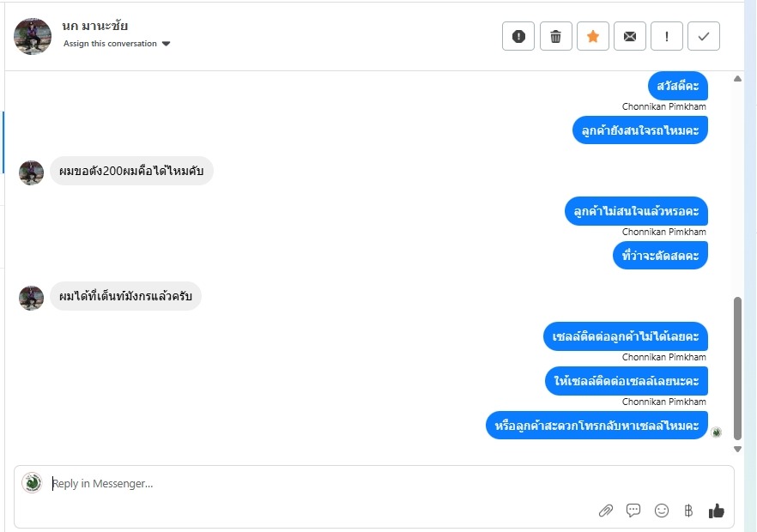Open the Assign this conversation dropdown
Screen dimensions: 757x532
coord(111,44)
